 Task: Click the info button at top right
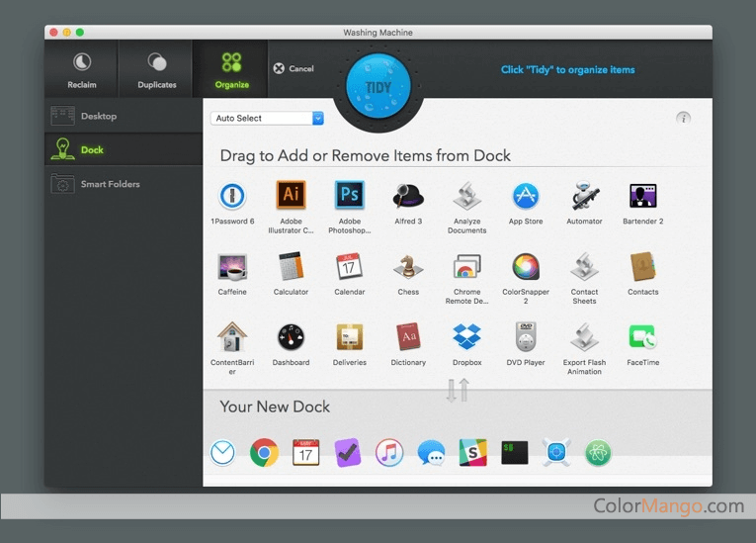pos(683,118)
